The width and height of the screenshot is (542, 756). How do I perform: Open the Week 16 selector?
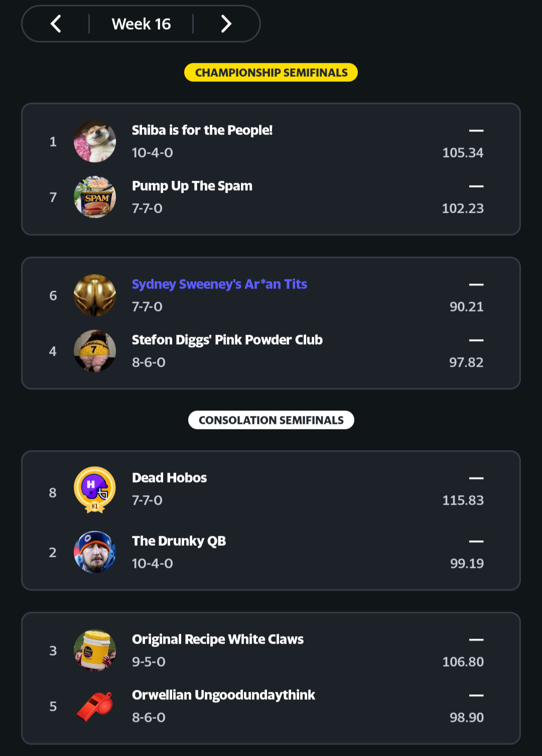(x=141, y=24)
